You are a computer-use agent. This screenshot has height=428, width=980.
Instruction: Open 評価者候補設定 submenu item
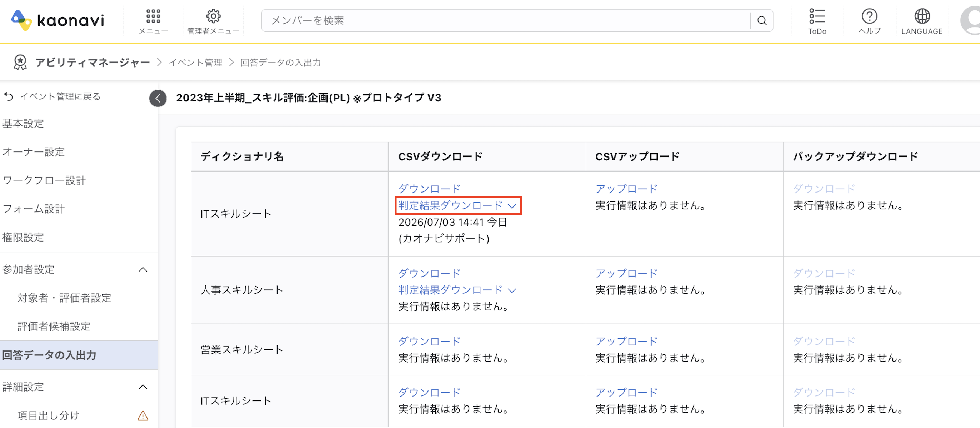point(54,327)
